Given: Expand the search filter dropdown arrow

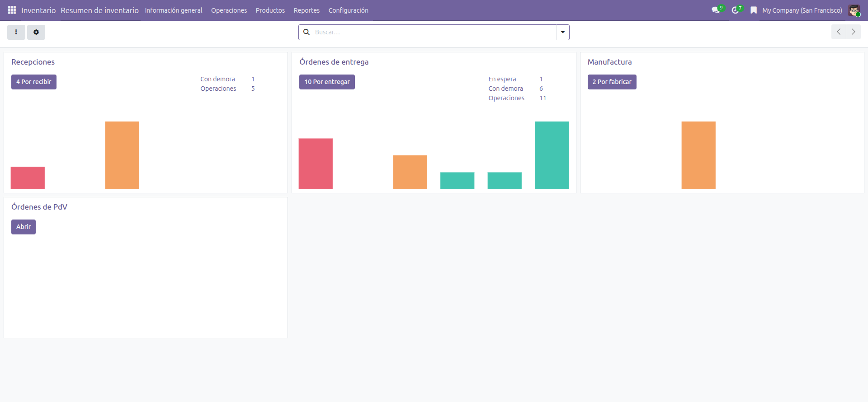Looking at the screenshot, I should 563,32.
